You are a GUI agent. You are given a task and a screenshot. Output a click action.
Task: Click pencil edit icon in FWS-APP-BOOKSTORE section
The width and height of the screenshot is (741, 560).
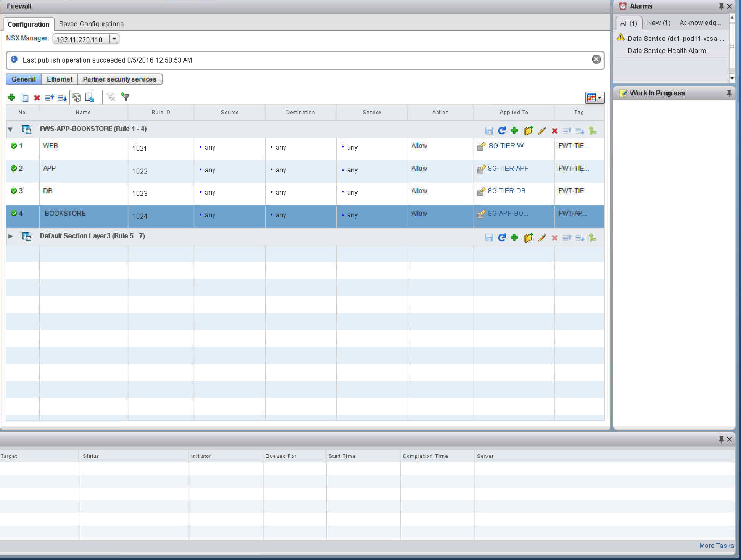[542, 130]
